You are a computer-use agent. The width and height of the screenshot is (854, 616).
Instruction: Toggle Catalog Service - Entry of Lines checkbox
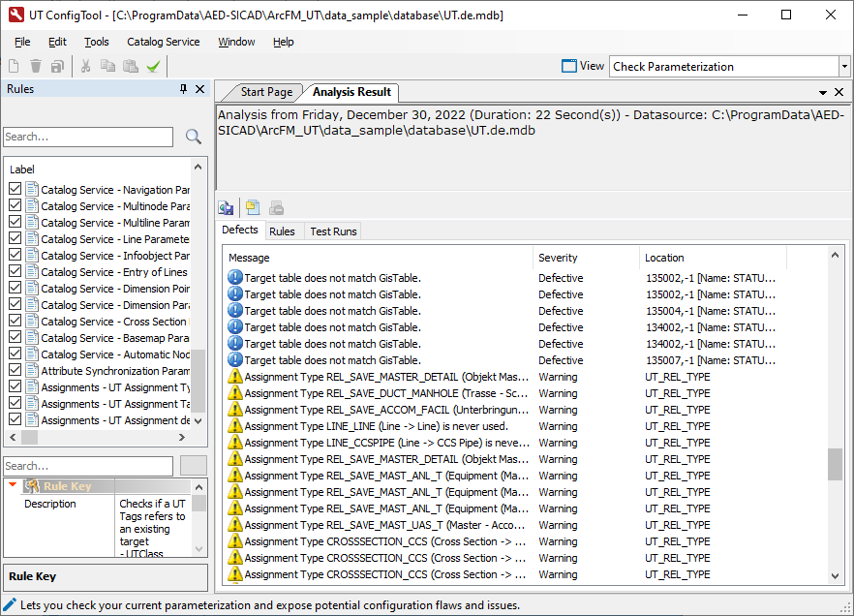pos(15,270)
